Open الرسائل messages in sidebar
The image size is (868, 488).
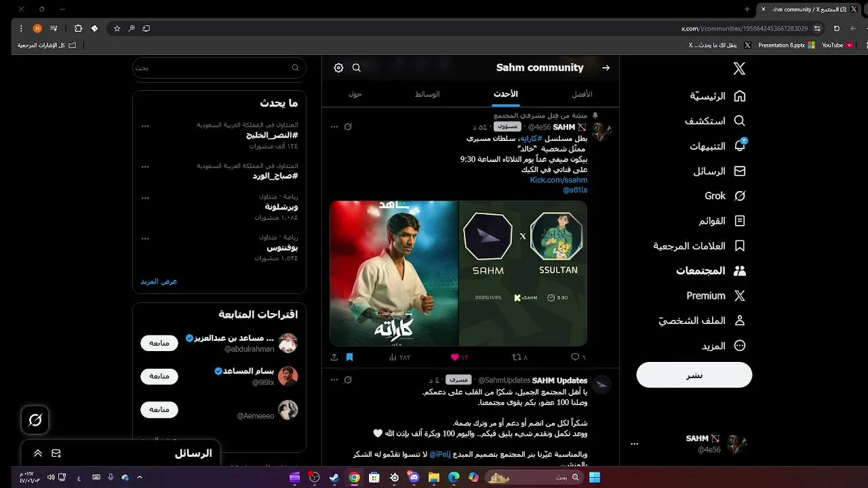coord(719,171)
